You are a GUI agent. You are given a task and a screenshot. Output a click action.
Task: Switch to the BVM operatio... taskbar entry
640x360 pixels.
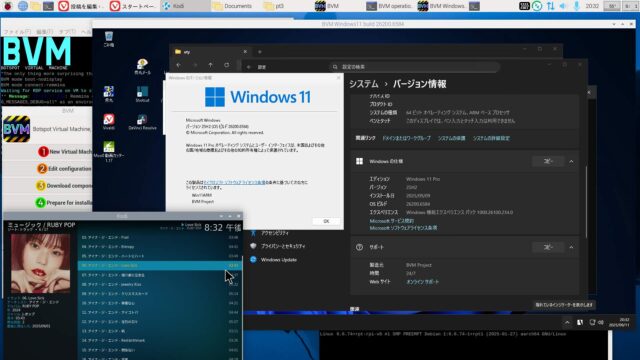click(x=389, y=6)
